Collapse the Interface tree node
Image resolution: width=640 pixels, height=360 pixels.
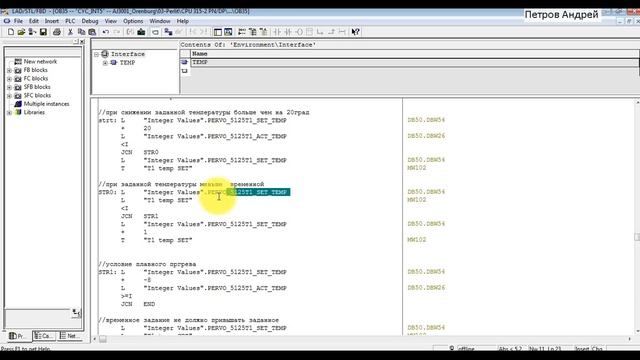pos(96,54)
